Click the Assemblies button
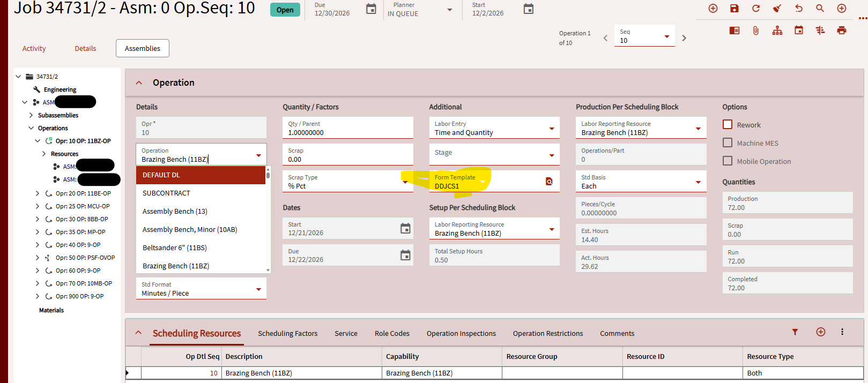 point(143,48)
